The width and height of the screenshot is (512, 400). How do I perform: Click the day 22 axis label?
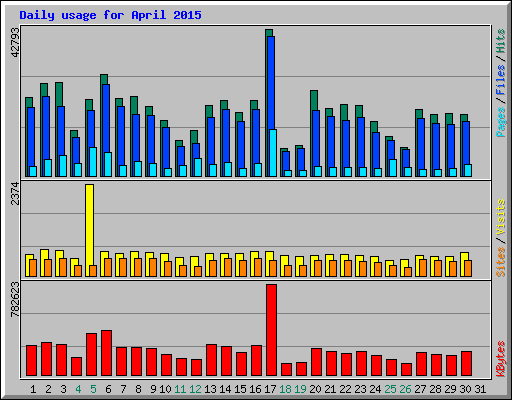pos(345,389)
